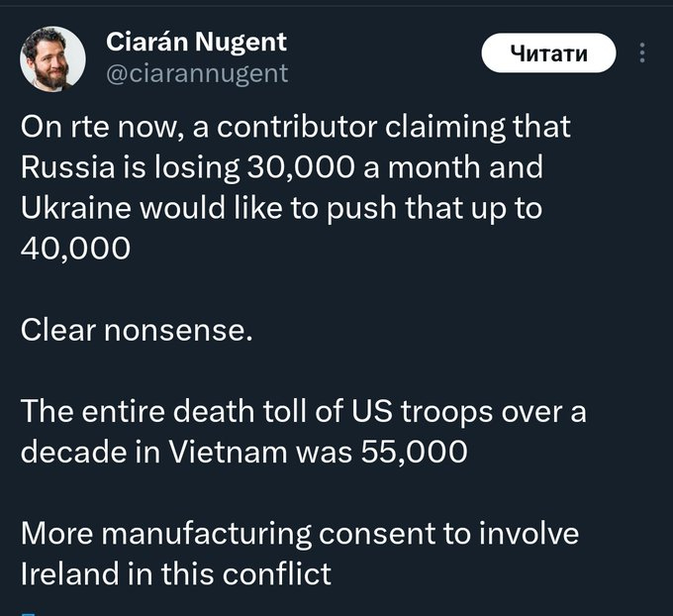Click the line "Ireland in this conflict"
Screen dimensions: 673x616
pos(176,573)
